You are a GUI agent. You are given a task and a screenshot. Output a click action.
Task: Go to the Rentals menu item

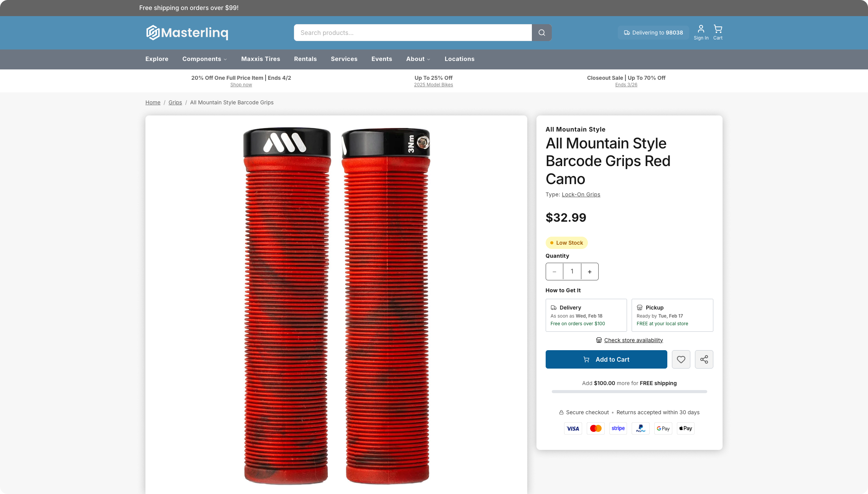click(305, 59)
